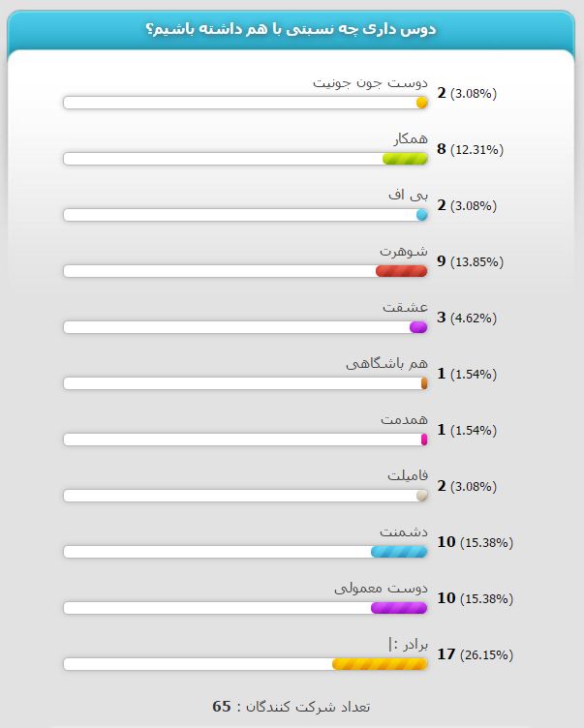The width and height of the screenshot is (584, 728).
Task: Click the blue striped segment for دشمنت
Action: pos(399,552)
